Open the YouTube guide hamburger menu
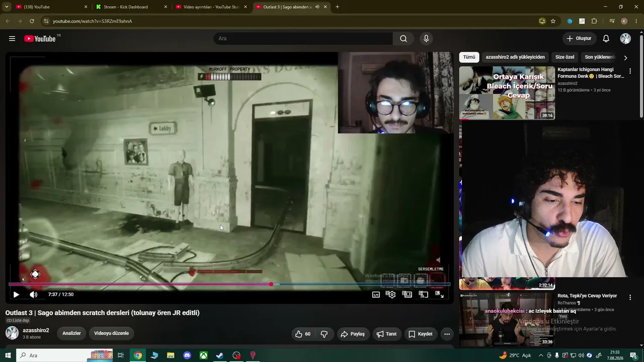The height and width of the screenshot is (362, 644). (x=12, y=39)
